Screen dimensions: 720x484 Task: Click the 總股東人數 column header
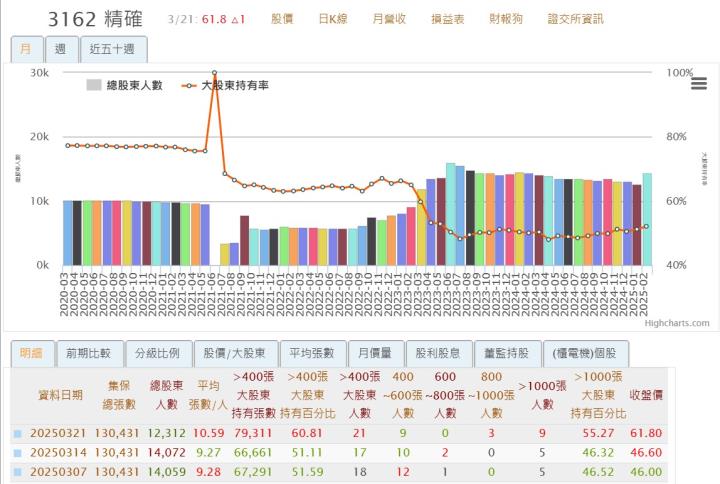coord(167,395)
